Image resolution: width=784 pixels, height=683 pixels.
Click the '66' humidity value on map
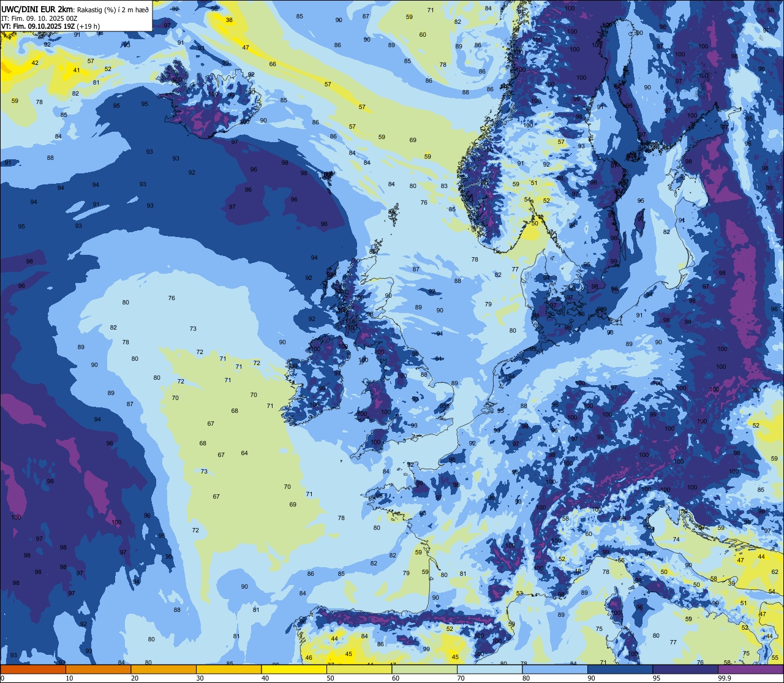point(273,64)
